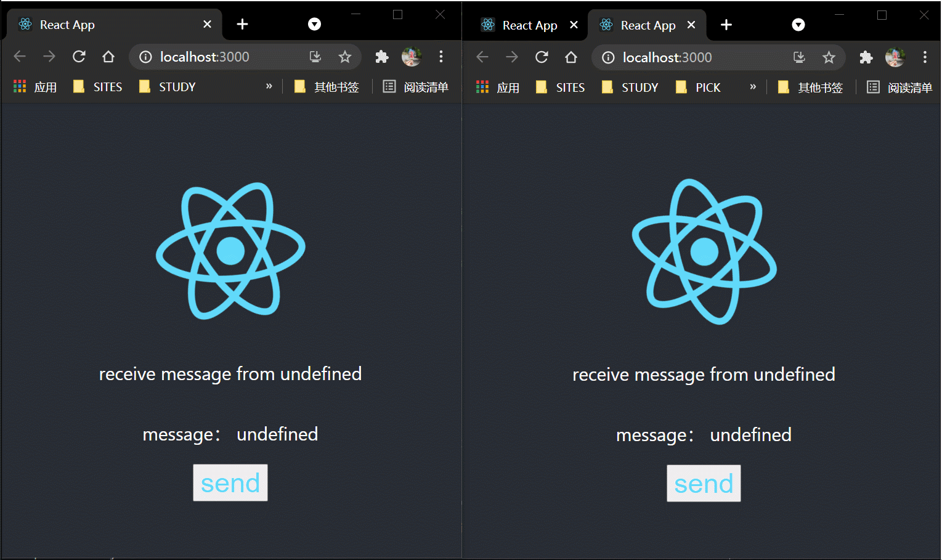Open 应用 apps shortcut in right window
The height and width of the screenshot is (560, 942).
tap(498, 87)
